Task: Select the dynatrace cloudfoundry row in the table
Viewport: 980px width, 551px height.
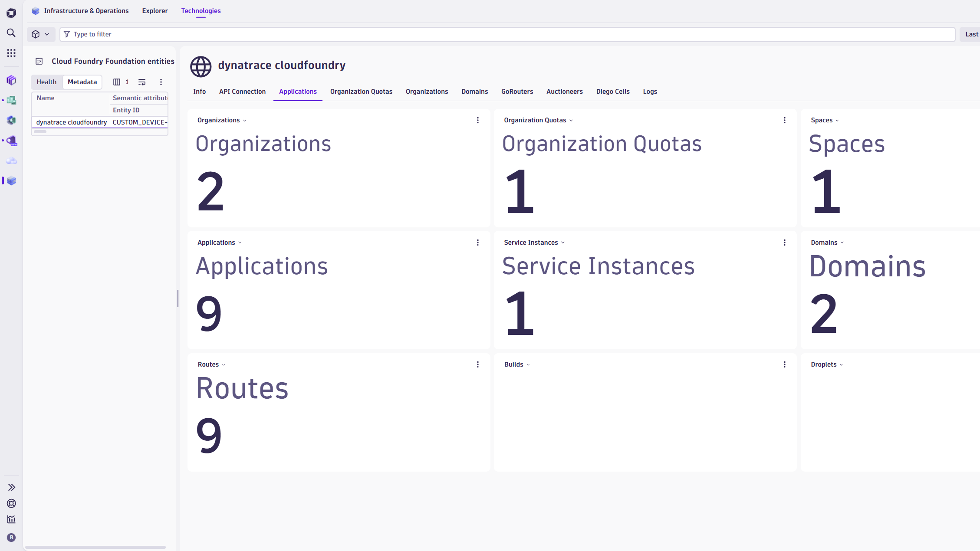Action: pyautogui.click(x=71, y=122)
